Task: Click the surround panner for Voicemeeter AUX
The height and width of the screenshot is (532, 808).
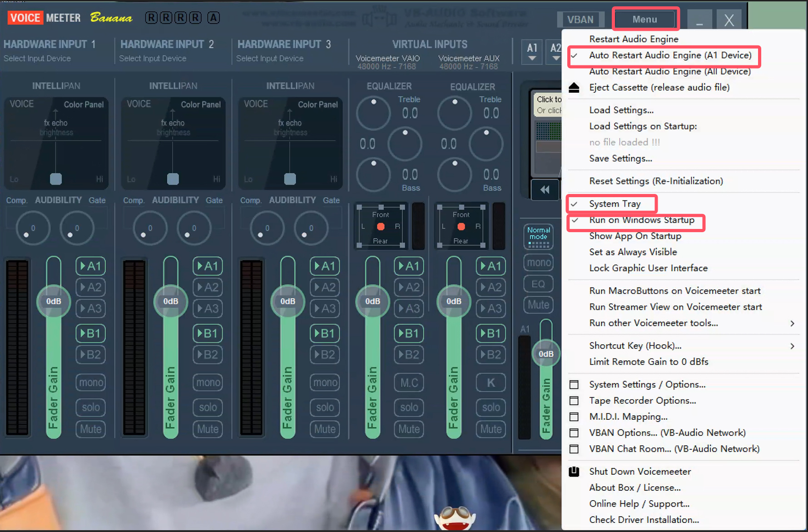Action: click(461, 226)
